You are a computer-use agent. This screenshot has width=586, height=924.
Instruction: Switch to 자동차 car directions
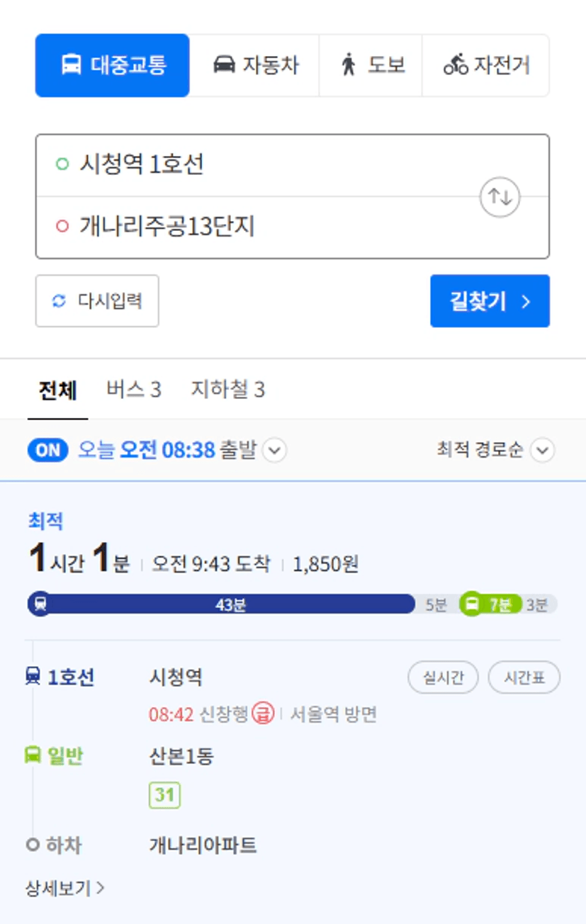pos(254,65)
